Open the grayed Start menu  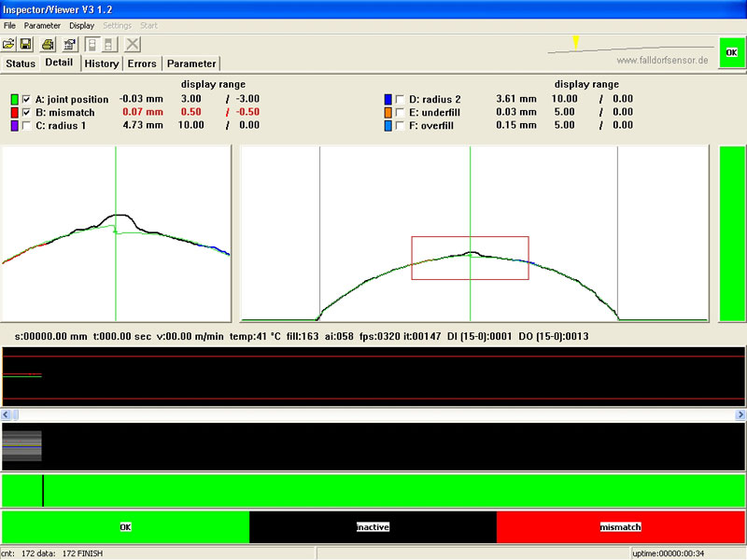[x=148, y=26]
